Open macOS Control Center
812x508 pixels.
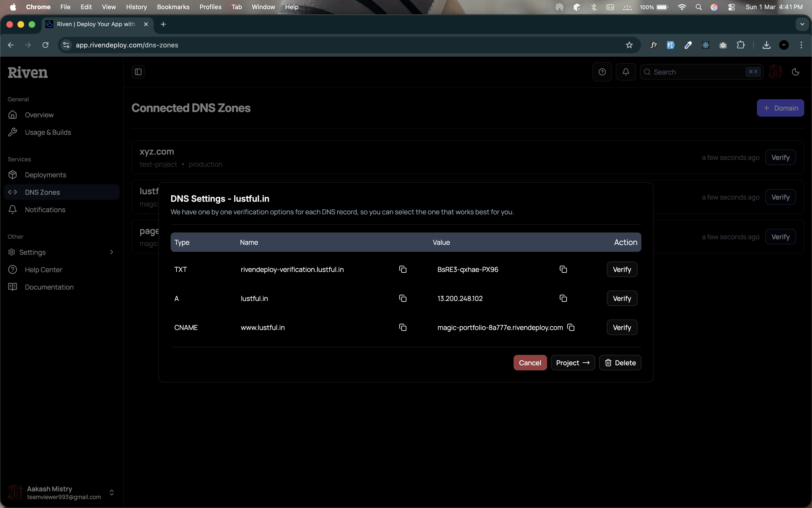(x=732, y=7)
